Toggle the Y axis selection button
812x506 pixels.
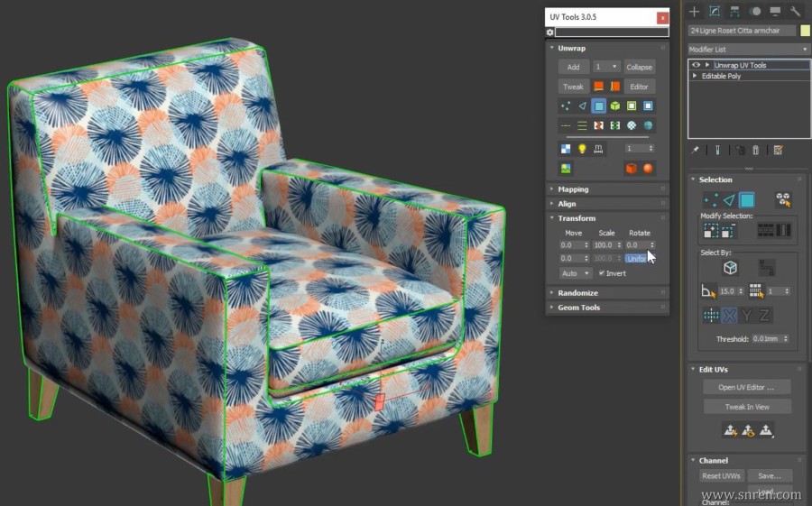747,315
